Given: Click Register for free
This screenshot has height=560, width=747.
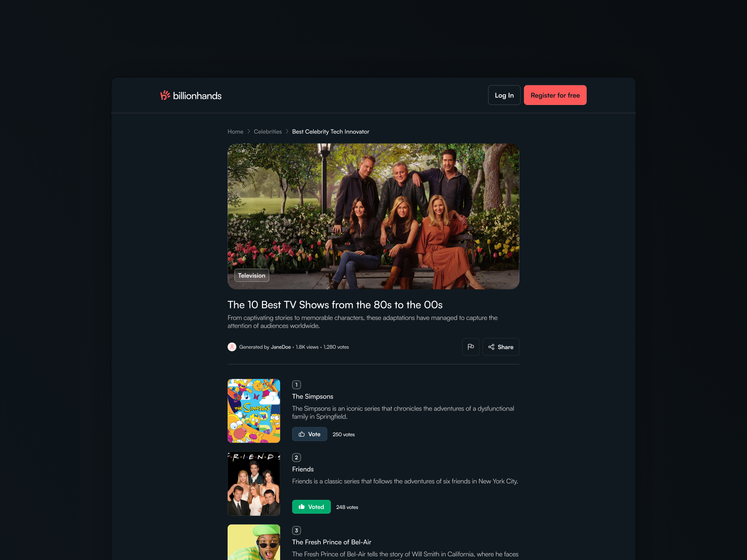Looking at the screenshot, I should click(x=555, y=95).
